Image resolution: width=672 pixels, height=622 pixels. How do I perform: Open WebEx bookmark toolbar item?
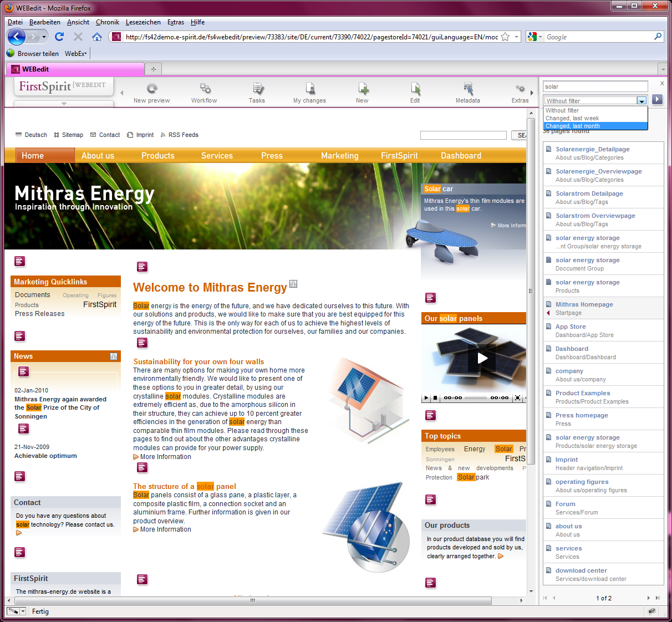click(x=75, y=54)
